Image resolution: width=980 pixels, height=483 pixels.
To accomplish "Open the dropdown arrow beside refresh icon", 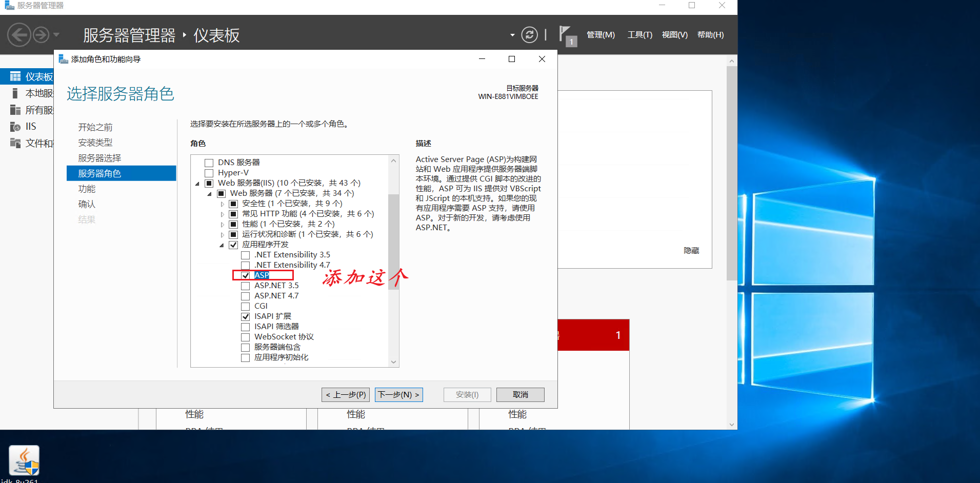I will [x=512, y=35].
